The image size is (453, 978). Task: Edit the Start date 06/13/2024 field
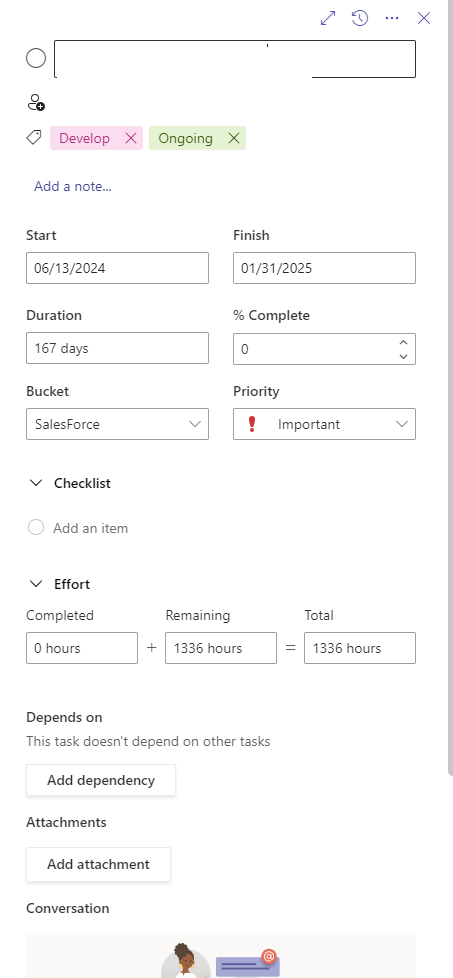(x=117, y=268)
